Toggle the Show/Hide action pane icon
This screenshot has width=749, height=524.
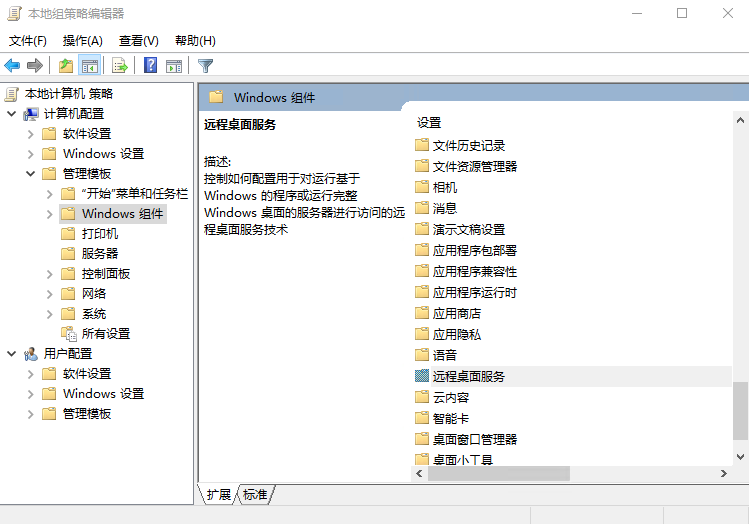point(174,66)
